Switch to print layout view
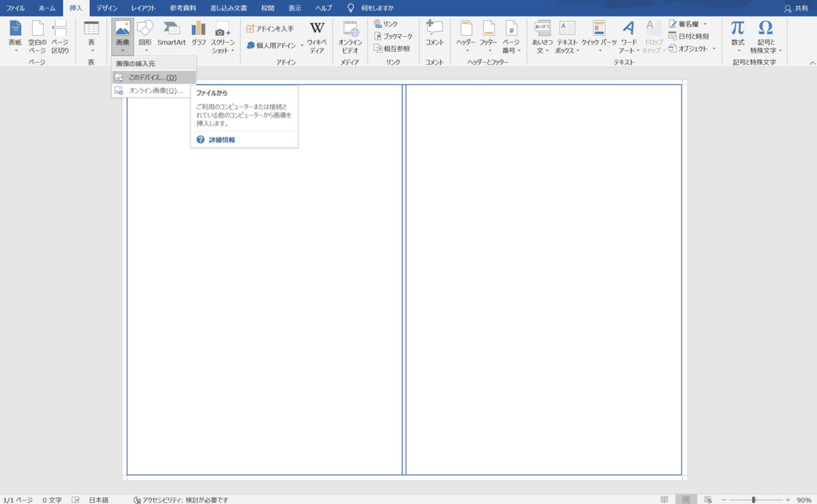This screenshot has width=817, height=504. coord(686,499)
